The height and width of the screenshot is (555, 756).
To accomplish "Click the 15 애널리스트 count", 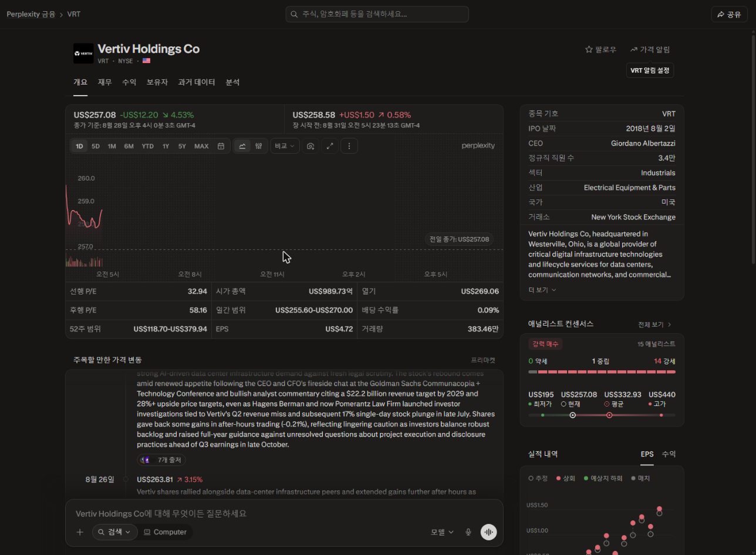I will pos(656,344).
